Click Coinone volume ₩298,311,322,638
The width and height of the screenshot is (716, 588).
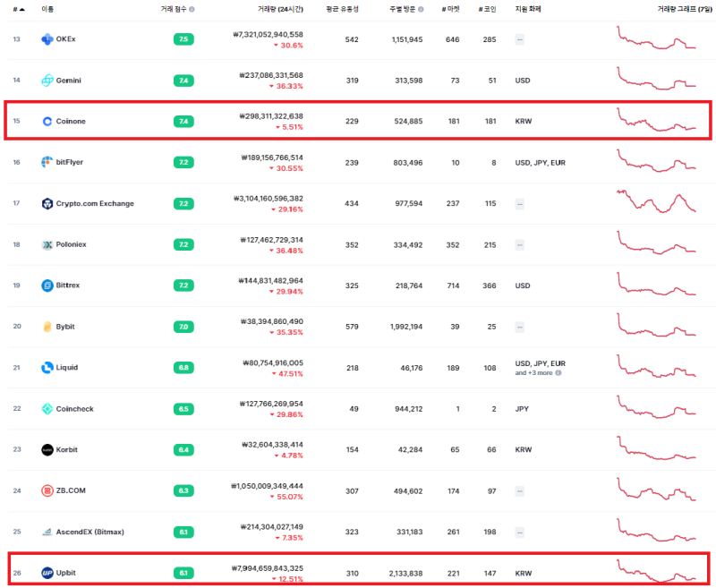pyautogui.click(x=271, y=116)
